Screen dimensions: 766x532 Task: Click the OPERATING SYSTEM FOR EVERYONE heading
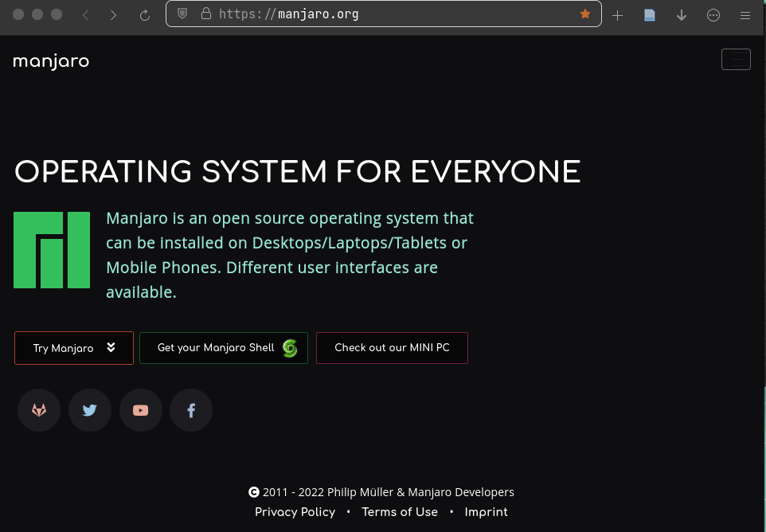(298, 172)
